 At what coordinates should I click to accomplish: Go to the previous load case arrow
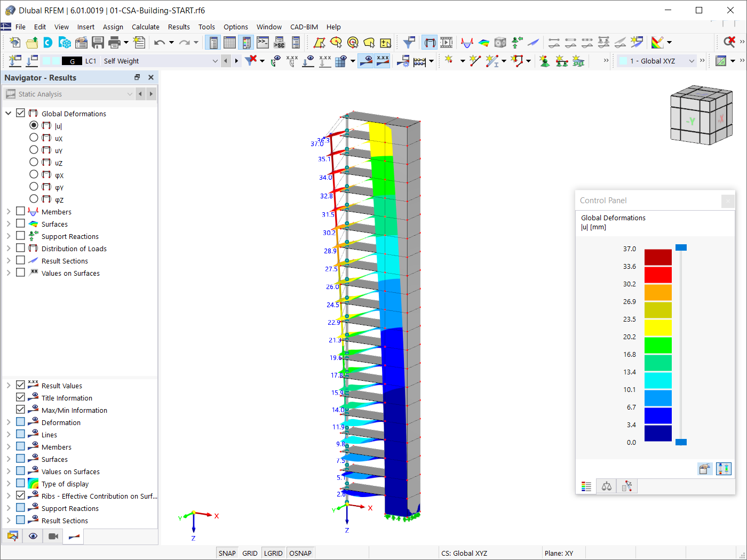click(226, 61)
